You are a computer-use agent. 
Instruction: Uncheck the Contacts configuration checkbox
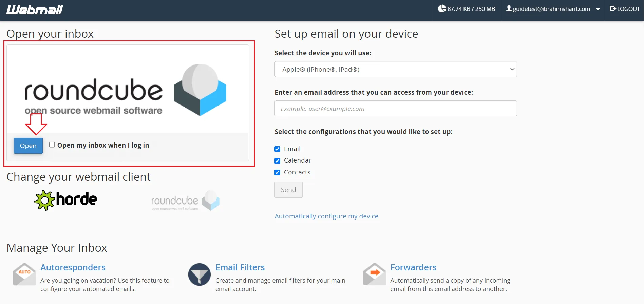(x=277, y=172)
